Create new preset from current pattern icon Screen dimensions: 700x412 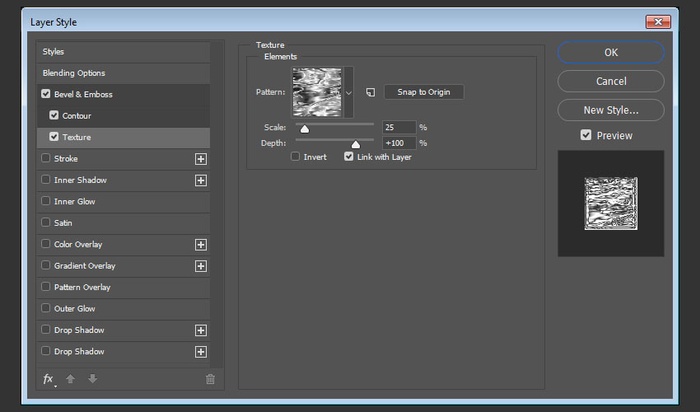coord(369,92)
